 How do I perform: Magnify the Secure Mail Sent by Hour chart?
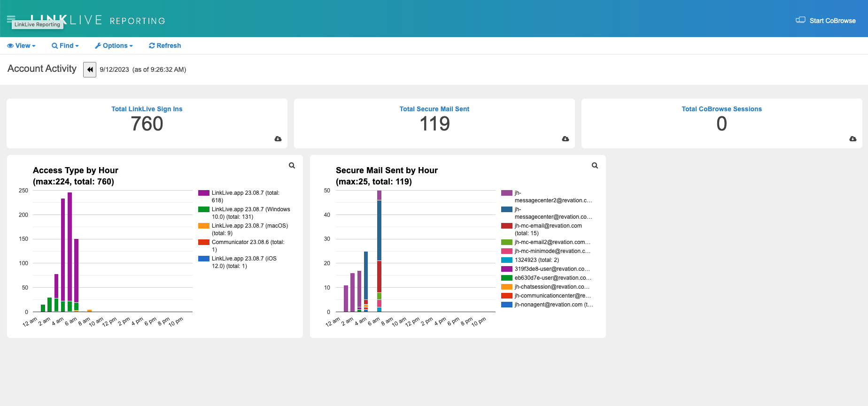click(595, 166)
